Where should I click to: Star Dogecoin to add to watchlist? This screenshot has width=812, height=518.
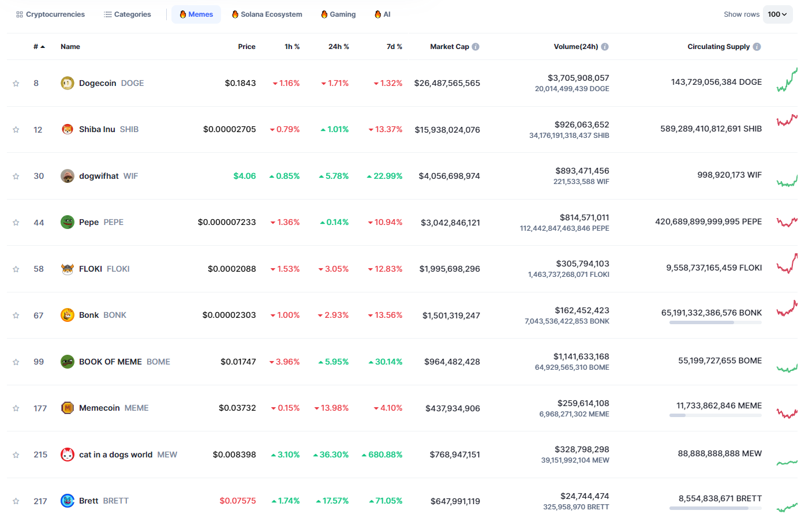(x=16, y=84)
